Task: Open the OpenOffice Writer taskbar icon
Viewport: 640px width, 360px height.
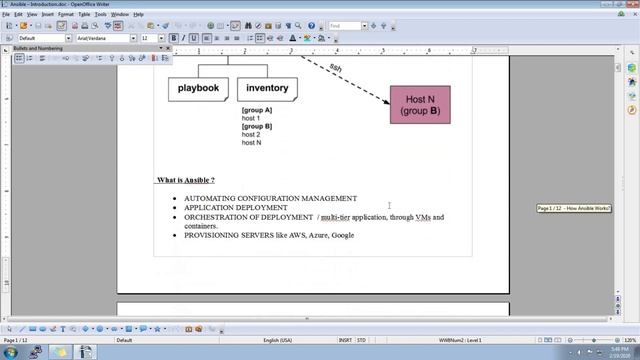Action: coord(86,352)
